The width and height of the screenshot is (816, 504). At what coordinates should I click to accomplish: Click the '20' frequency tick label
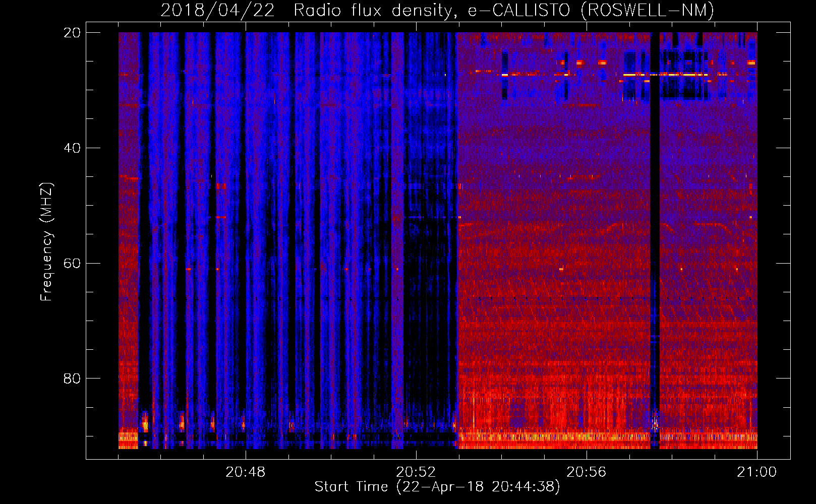pyautogui.click(x=72, y=33)
